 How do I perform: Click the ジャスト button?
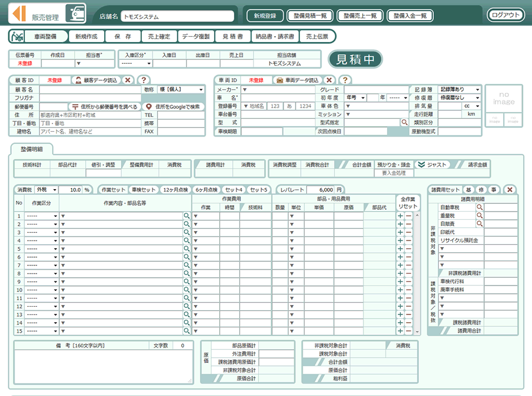point(432,164)
